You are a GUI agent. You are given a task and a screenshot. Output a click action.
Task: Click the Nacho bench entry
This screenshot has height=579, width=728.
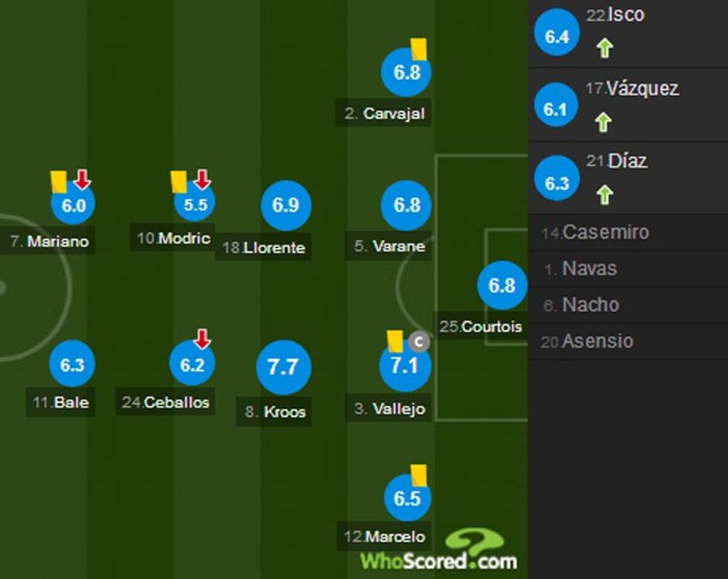pyautogui.click(x=591, y=305)
